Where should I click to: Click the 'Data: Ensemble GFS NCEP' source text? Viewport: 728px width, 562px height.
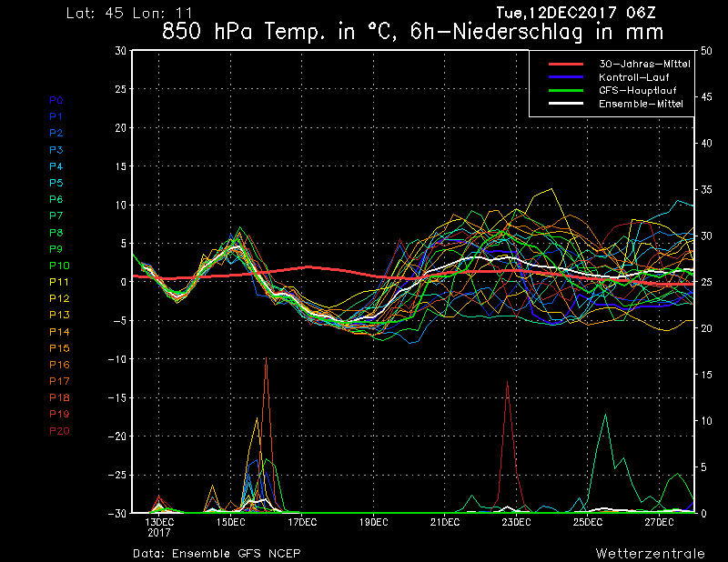coord(217,553)
